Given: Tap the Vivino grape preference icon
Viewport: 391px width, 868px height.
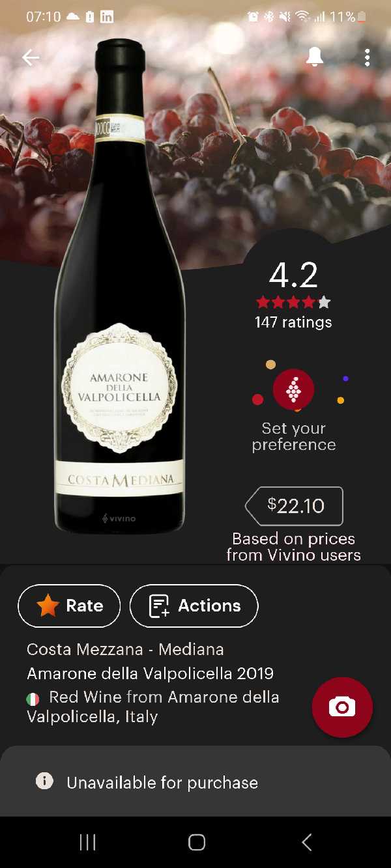Looking at the screenshot, I should pyautogui.click(x=293, y=389).
